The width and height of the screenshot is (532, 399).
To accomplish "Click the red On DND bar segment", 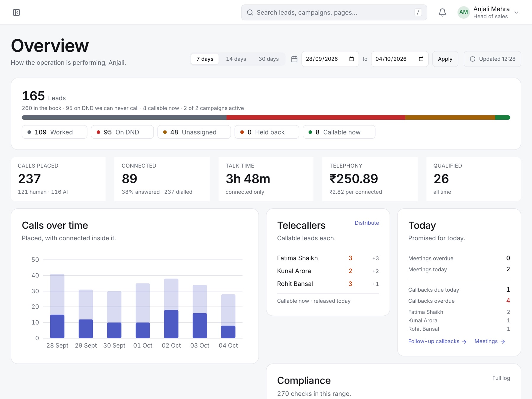I will [316, 117].
